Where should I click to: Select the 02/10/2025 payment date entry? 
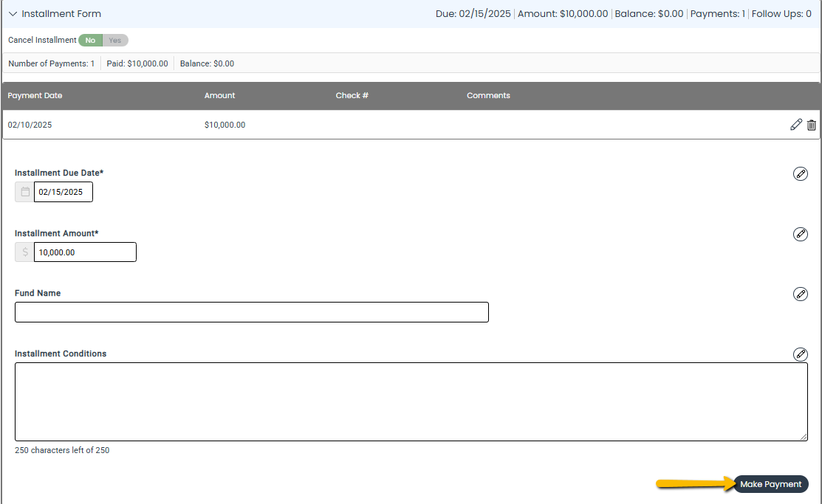coord(30,125)
